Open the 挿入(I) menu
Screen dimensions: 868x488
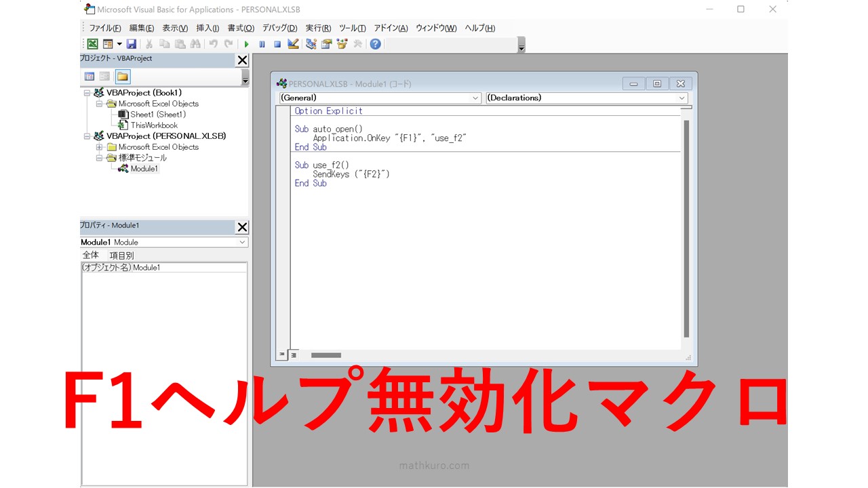pos(208,28)
